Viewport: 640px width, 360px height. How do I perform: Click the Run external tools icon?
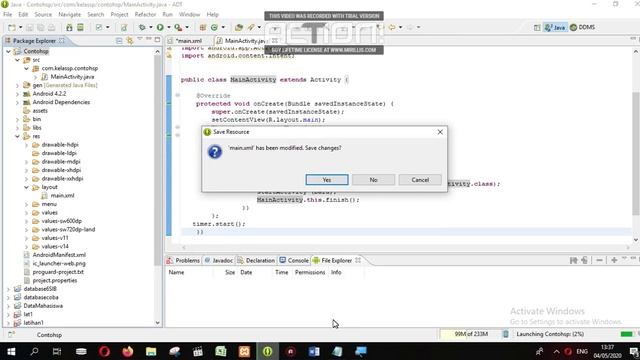click(x=178, y=27)
